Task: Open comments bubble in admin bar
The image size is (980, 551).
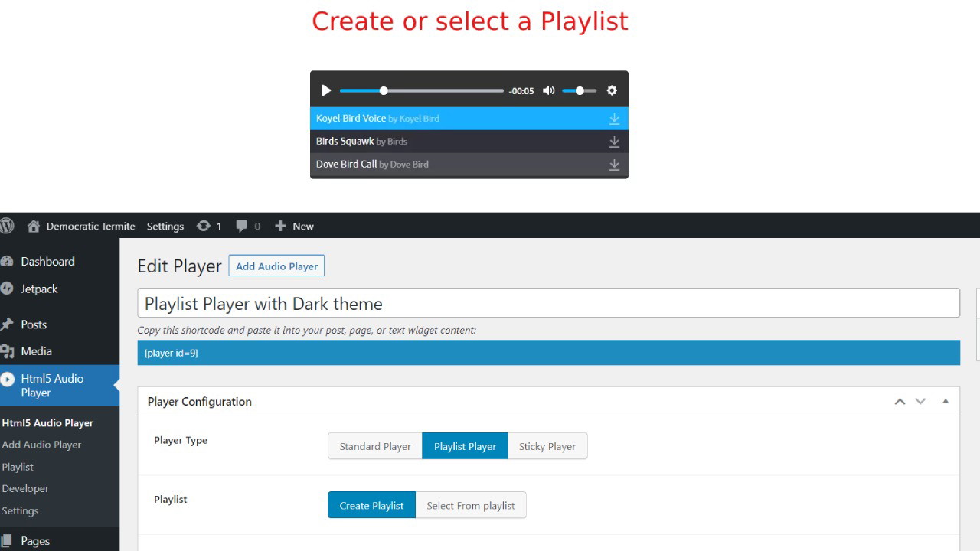Action: [x=242, y=226]
